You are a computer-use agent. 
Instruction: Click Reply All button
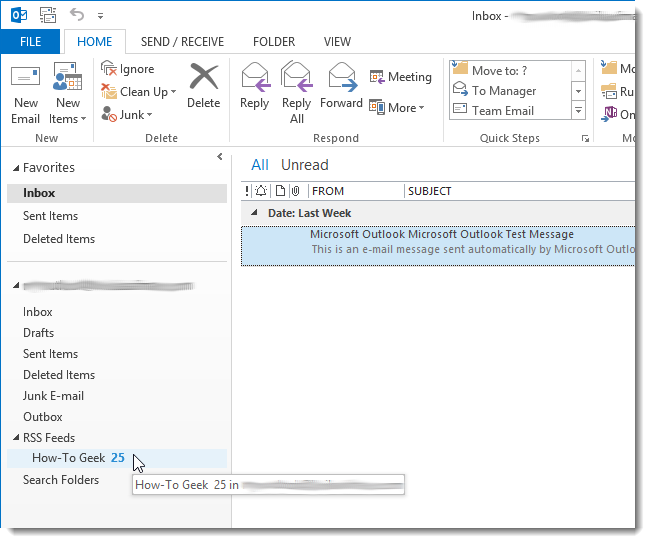[296, 93]
